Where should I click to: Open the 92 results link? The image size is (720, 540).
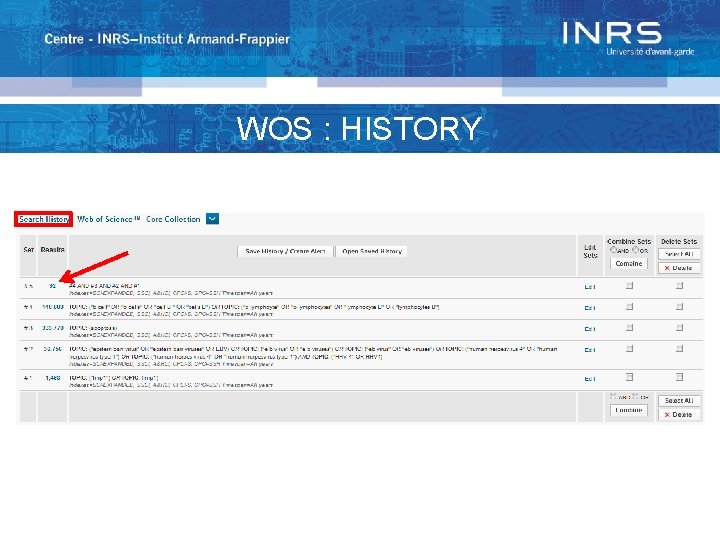point(52,286)
